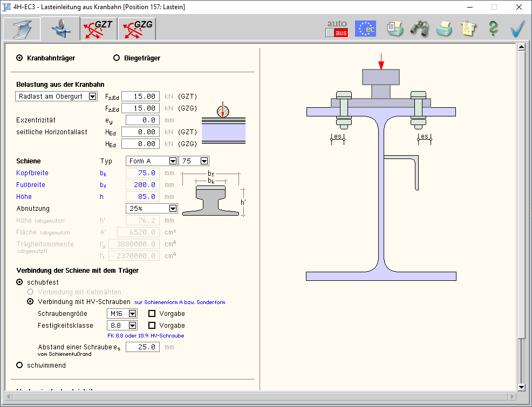Screen dimensions: 532x407
Task: Select the schwimmend connection option
Action: click(20, 365)
